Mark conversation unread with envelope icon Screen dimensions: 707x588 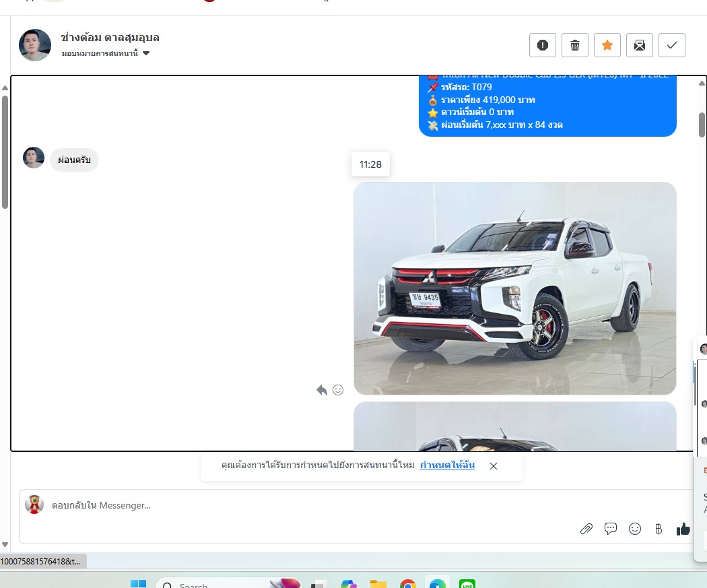coord(640,45)
